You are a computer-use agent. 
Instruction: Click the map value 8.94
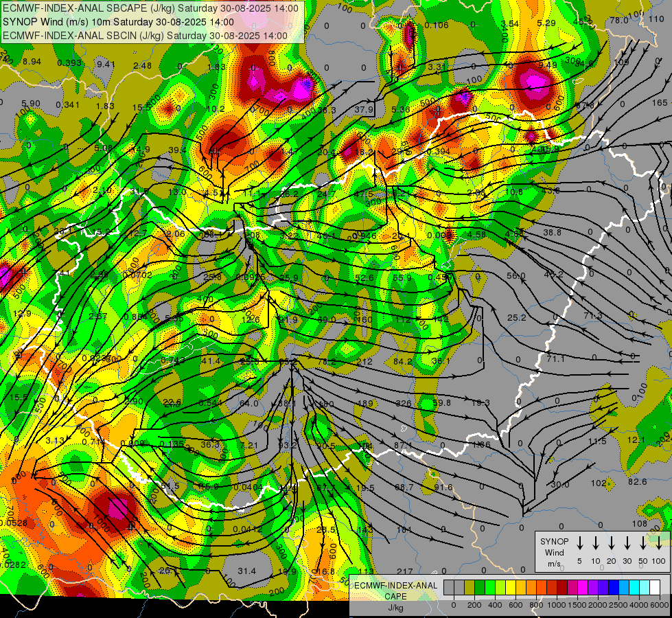[x=32, y=62]
